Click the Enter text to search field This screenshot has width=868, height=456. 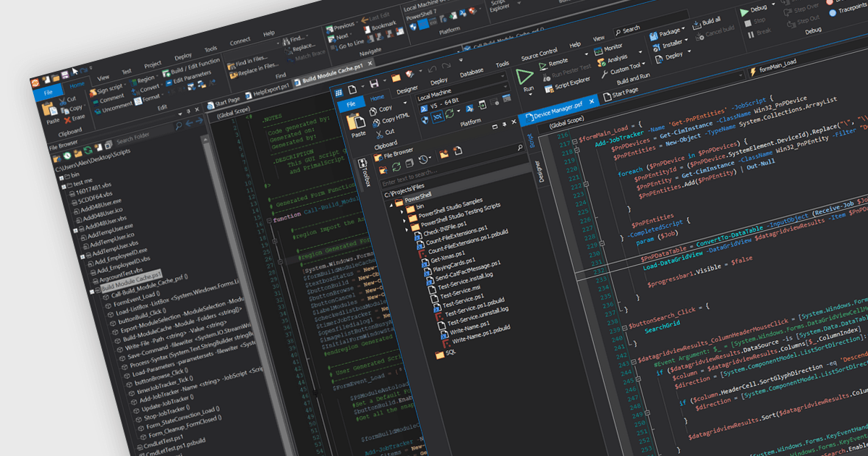[456, 171]
